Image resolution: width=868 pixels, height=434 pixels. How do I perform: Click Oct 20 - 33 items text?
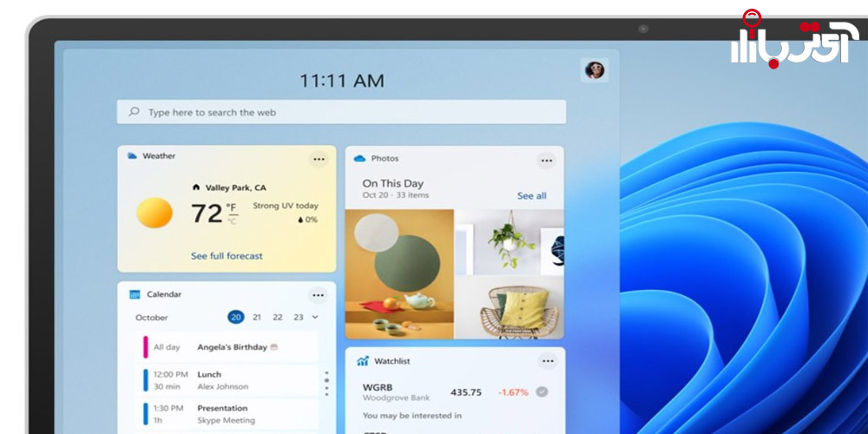point(396,195)
